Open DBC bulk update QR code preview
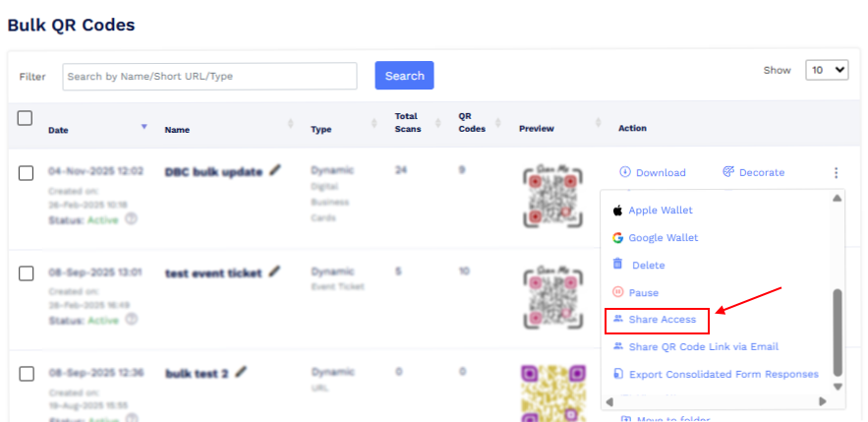This screenshot has width=868, height=422. [x=552, y=195]
